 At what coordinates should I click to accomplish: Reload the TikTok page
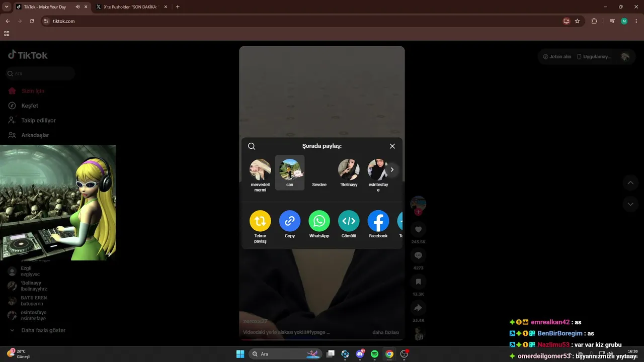tap(32, 21)
